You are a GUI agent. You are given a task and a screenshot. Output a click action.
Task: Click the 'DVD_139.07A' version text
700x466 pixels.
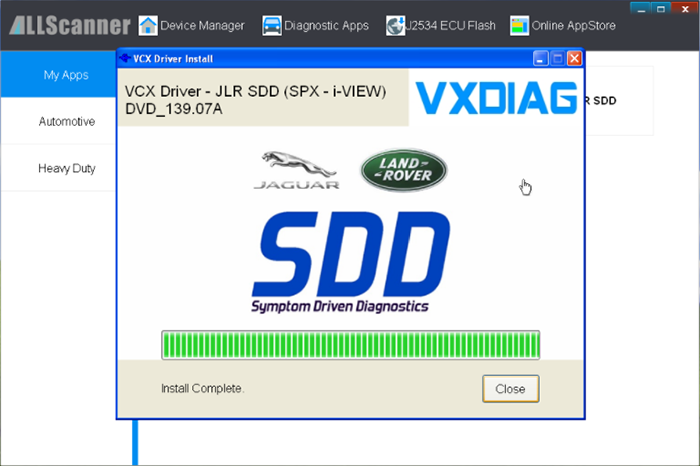[174, 109]
